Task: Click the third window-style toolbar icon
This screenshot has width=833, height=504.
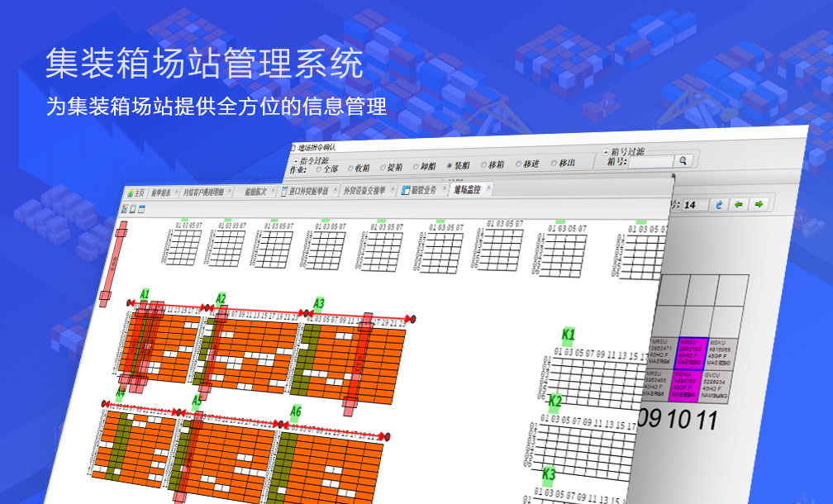Action: 141,210
